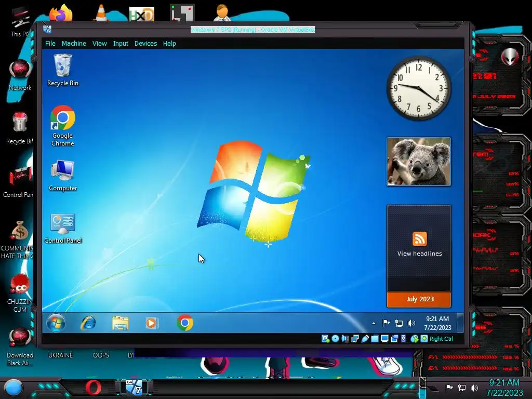Open guest clock showing 9:21 AM
Screen dimensions: 532x399
click(437, 323)
